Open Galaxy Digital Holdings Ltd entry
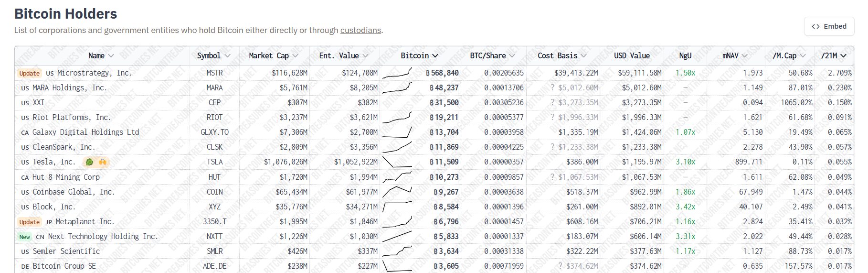868x273 pixels. click(86, 132)
